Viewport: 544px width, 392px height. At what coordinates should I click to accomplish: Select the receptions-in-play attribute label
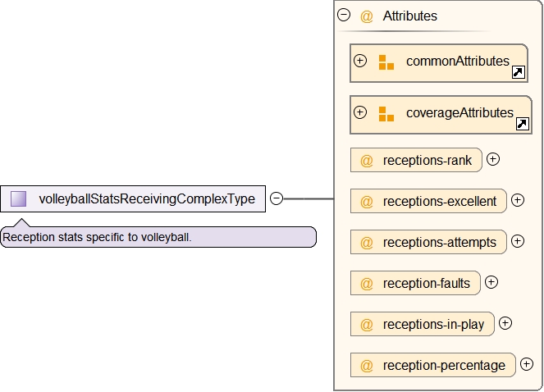(433, 324)
